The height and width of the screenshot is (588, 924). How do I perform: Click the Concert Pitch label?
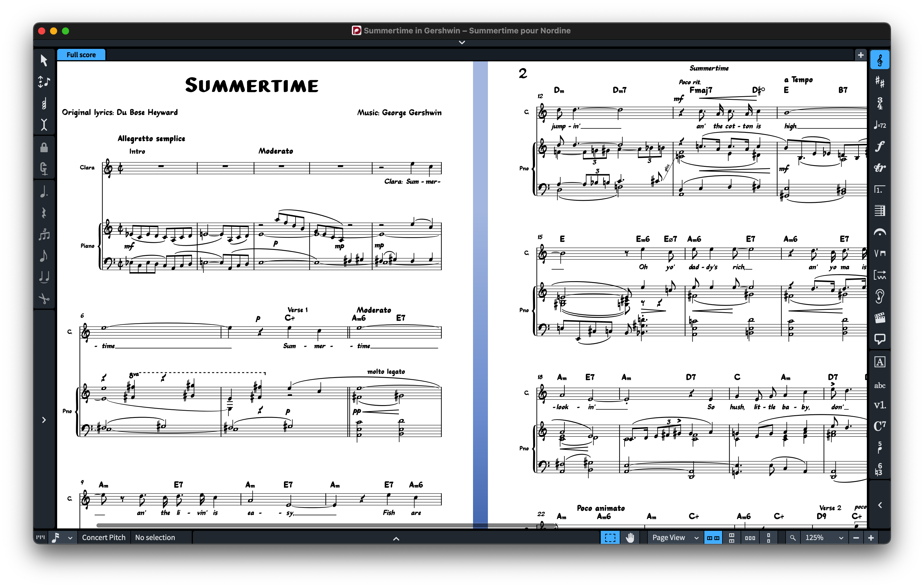click(x=104, y=537)
